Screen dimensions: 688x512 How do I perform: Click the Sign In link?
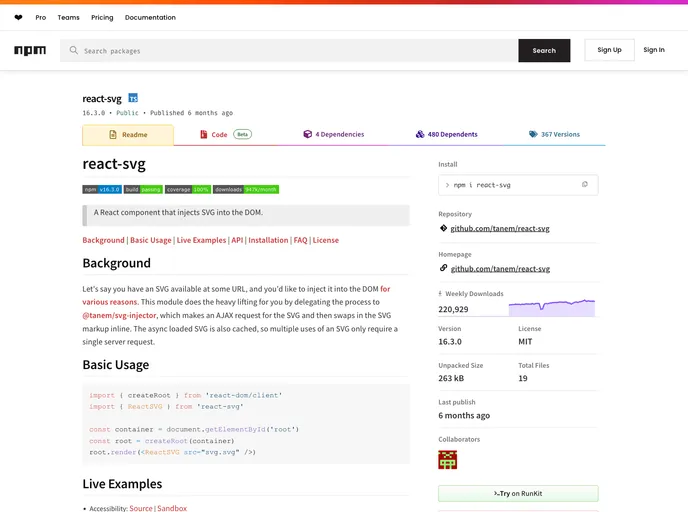[654, 50]
